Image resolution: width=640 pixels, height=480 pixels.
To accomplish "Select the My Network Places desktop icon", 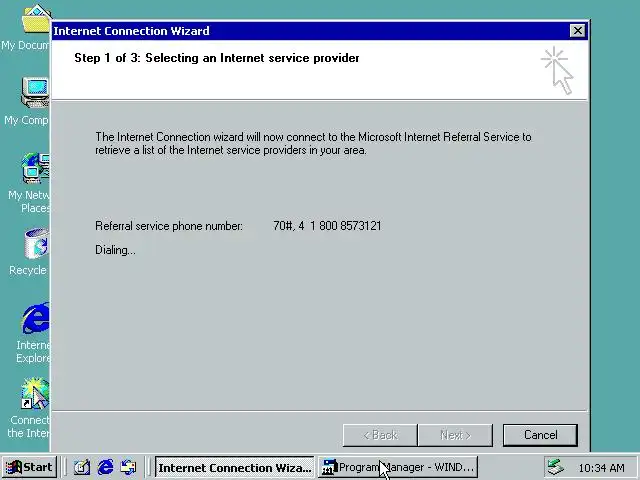I will click(28, 183).
